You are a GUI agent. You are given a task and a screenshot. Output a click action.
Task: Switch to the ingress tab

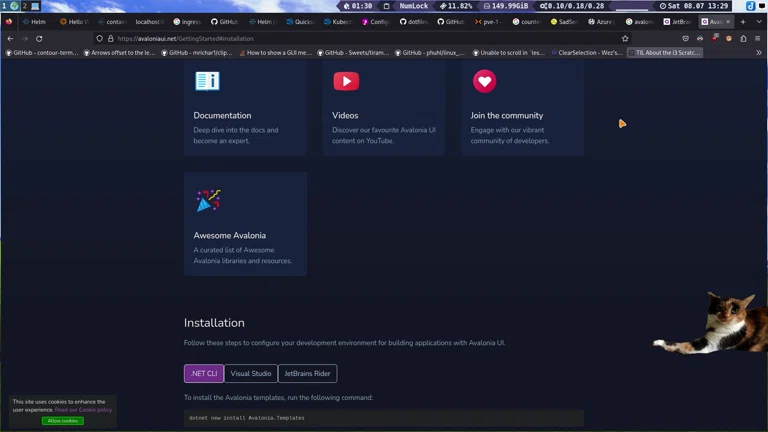(187, 22)
